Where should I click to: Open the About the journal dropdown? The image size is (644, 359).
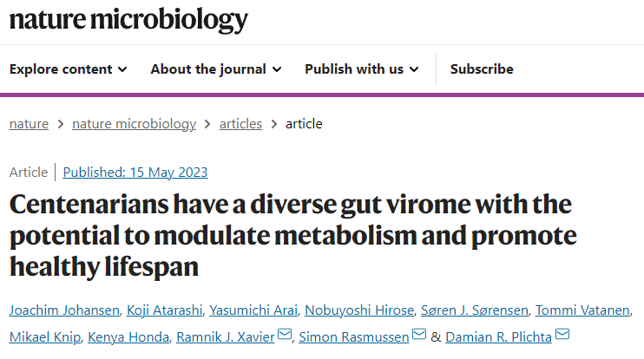click(x=215, y=69)
